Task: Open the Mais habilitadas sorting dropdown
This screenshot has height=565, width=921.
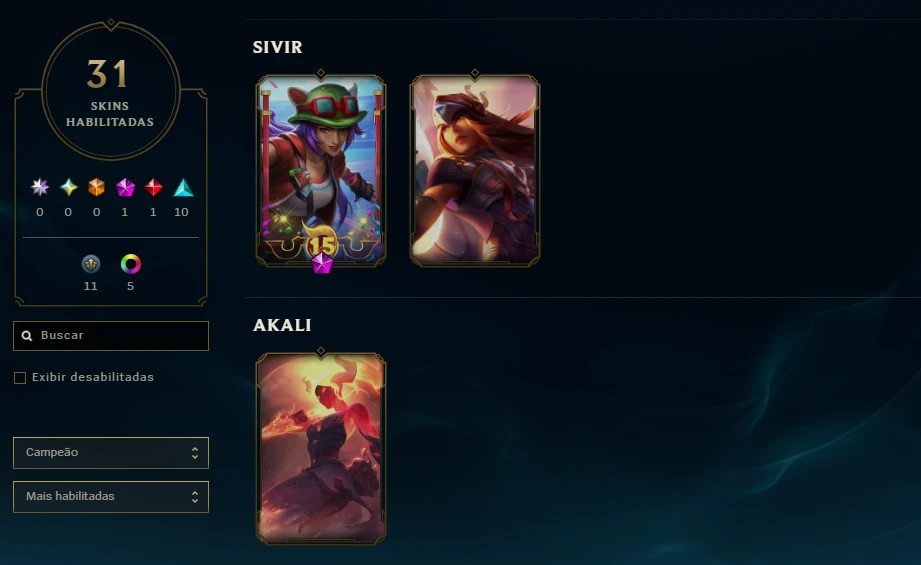Action: (x=111, y=497)
